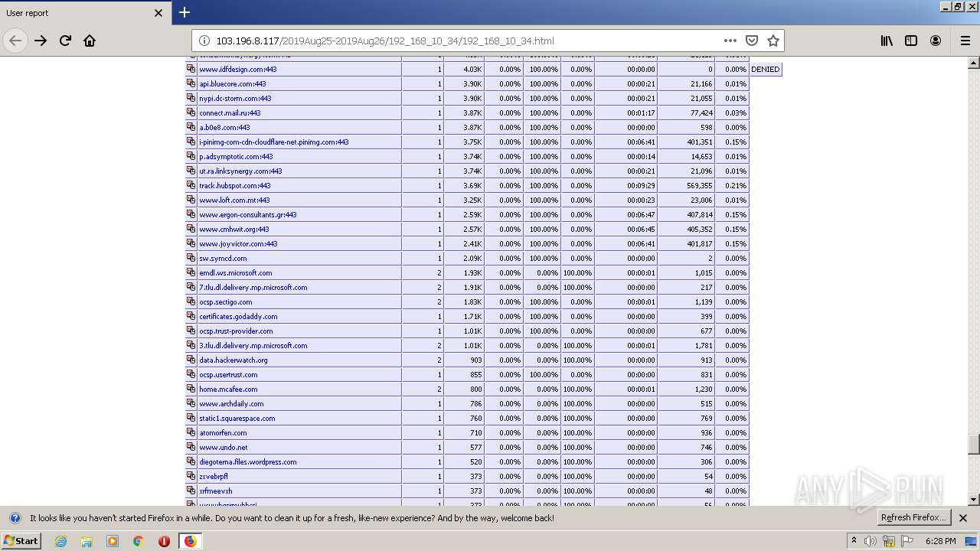This screenshot has height=551, width=980.
Task: Open link xrfmeevxh
Action: 216,491
